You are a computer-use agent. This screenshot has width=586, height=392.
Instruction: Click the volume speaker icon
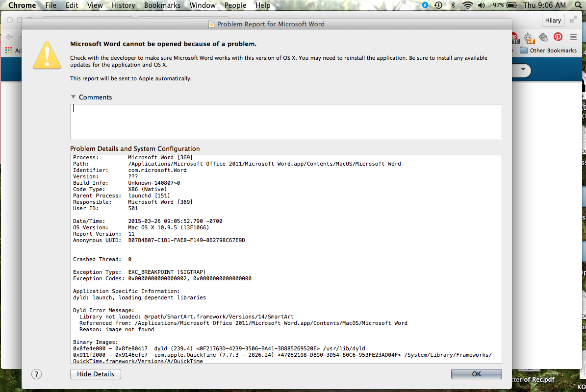[482, 5]
